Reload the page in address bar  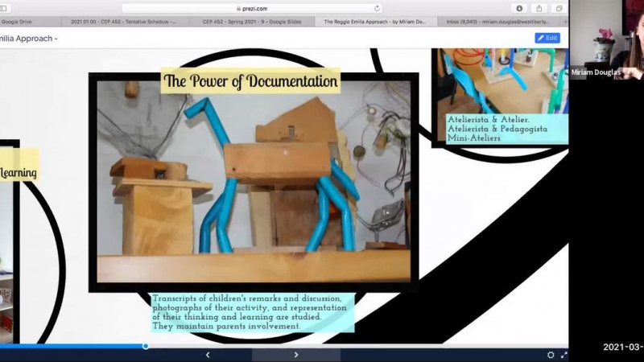click(x=375, y=8)
